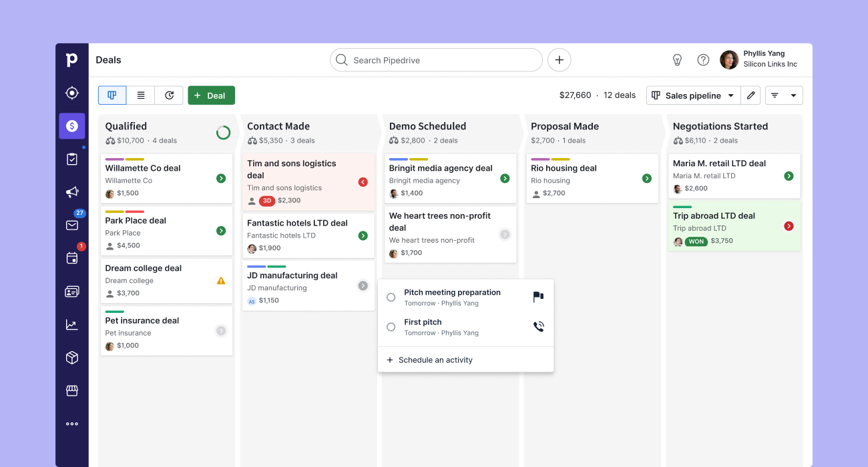This screenshot has height=467, width=868.
Task: Open Mail icon with 27 badge
Action: point(72,225)
